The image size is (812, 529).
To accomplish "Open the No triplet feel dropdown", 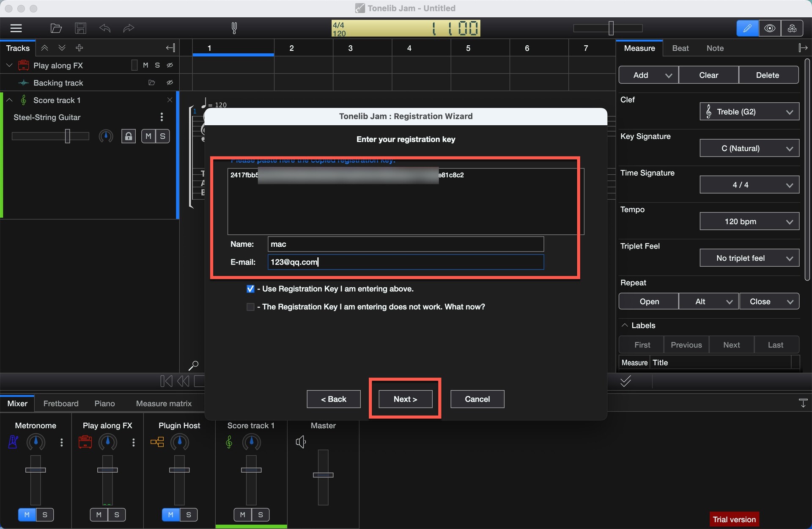I will click(x=749, y=258).
